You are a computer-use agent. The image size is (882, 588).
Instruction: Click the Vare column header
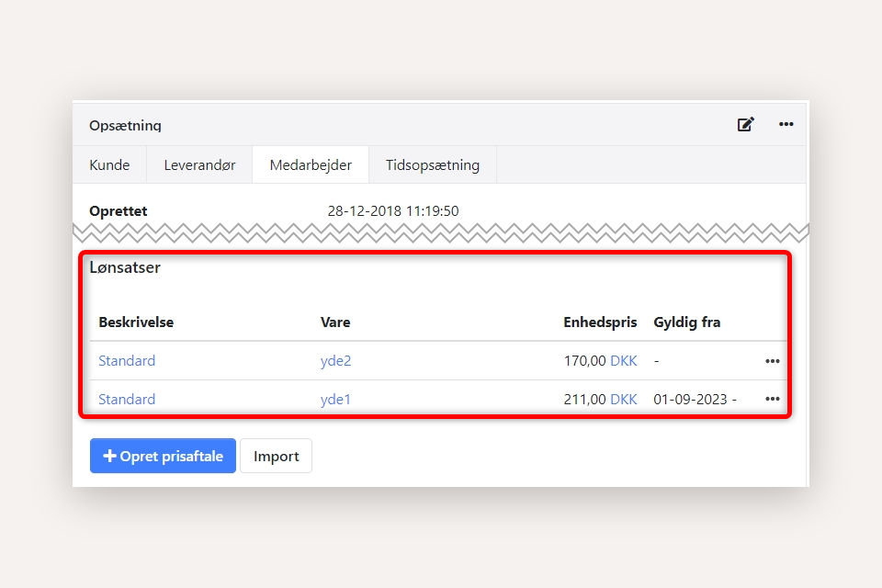tap(335, 322)
